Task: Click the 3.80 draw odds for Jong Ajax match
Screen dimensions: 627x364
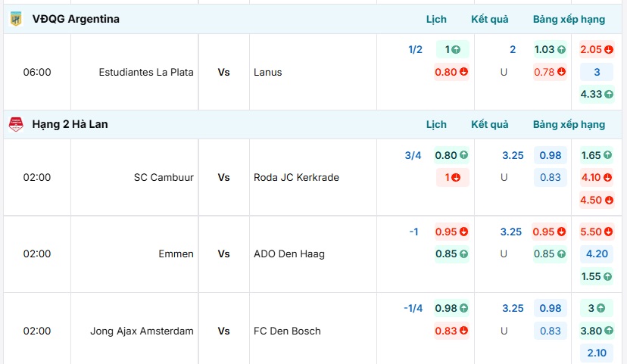Action: coord(596,331)
